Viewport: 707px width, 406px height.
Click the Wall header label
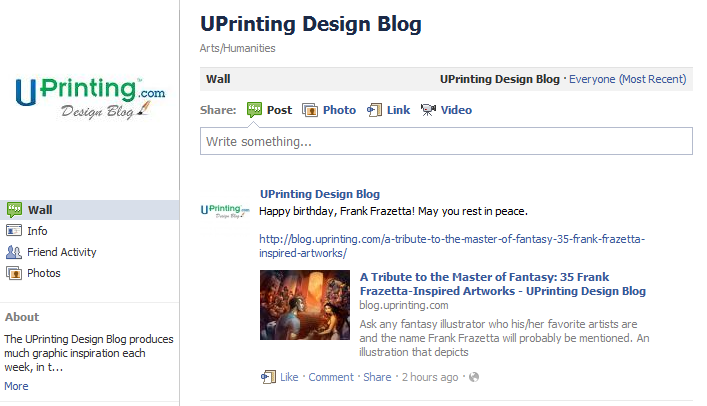tap(218, 79)
